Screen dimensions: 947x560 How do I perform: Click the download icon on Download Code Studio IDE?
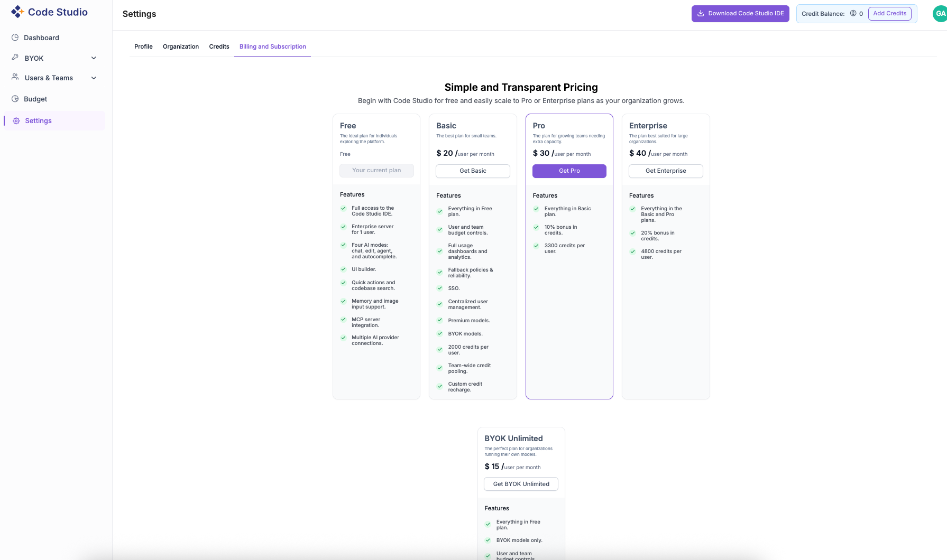coord(700,13)
